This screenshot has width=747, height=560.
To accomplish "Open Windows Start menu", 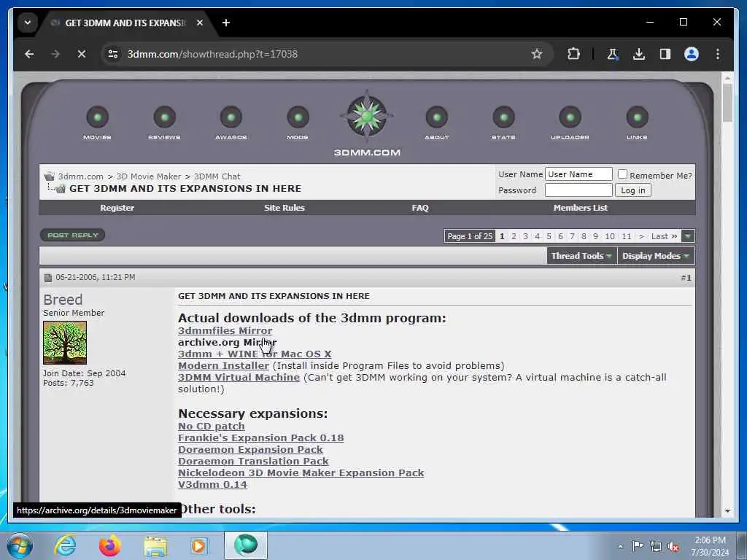I will coord(20,545).
